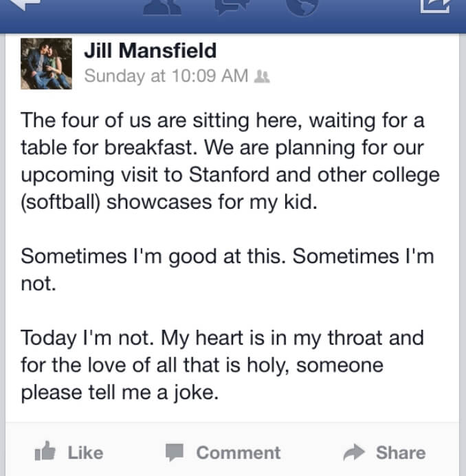Click the Share label text

[x=401, y=453]
